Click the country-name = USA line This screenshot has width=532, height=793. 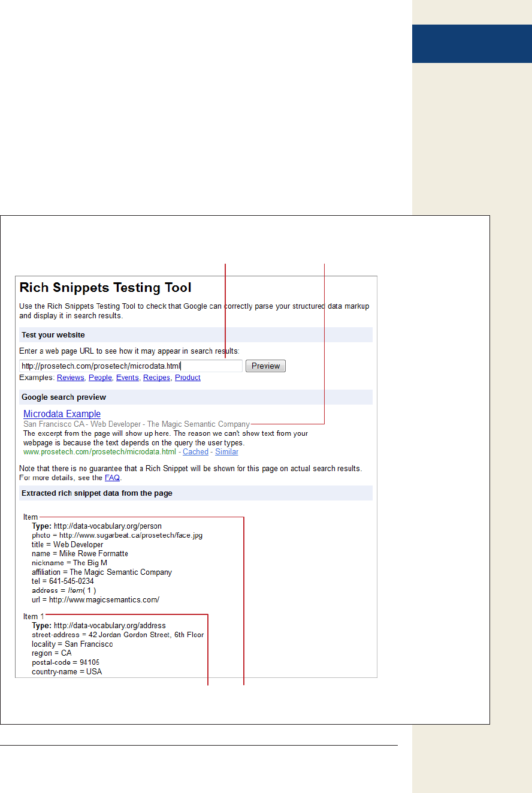(66, 672)
